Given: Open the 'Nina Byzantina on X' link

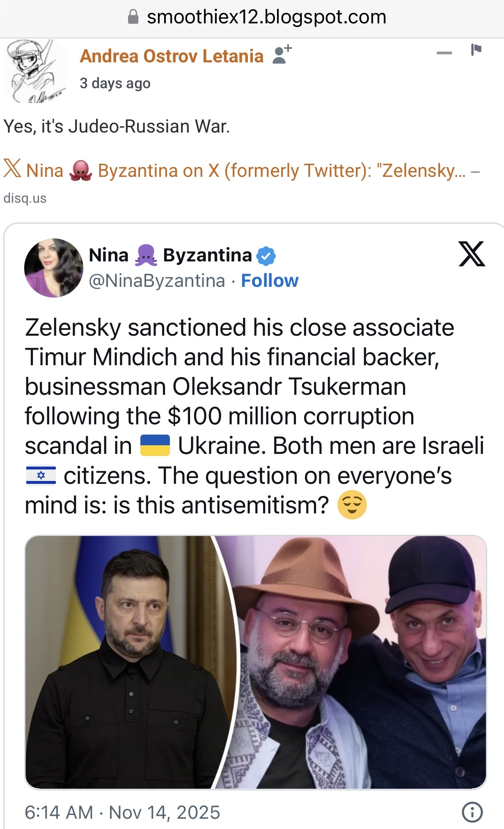Looking at the screenshot, I should click(x=246, y=171).
